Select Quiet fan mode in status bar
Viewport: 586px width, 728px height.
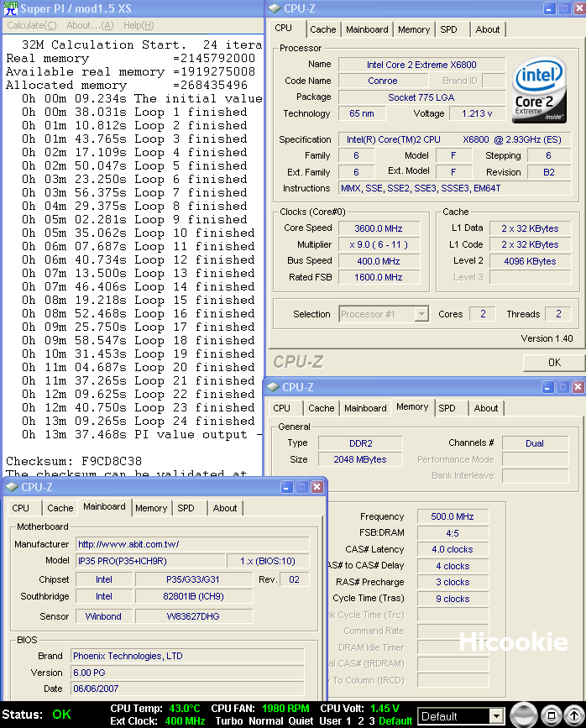click(301, 721)
